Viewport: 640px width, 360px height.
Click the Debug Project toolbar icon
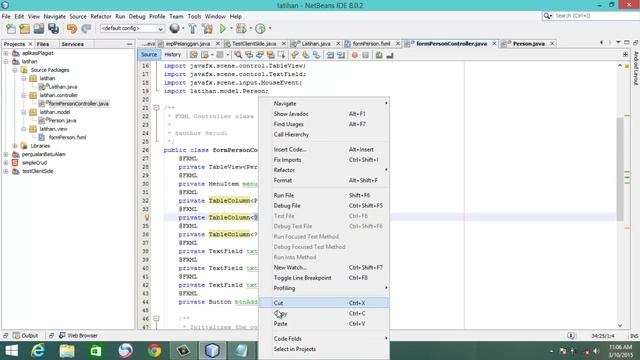(x=241, y=29)
